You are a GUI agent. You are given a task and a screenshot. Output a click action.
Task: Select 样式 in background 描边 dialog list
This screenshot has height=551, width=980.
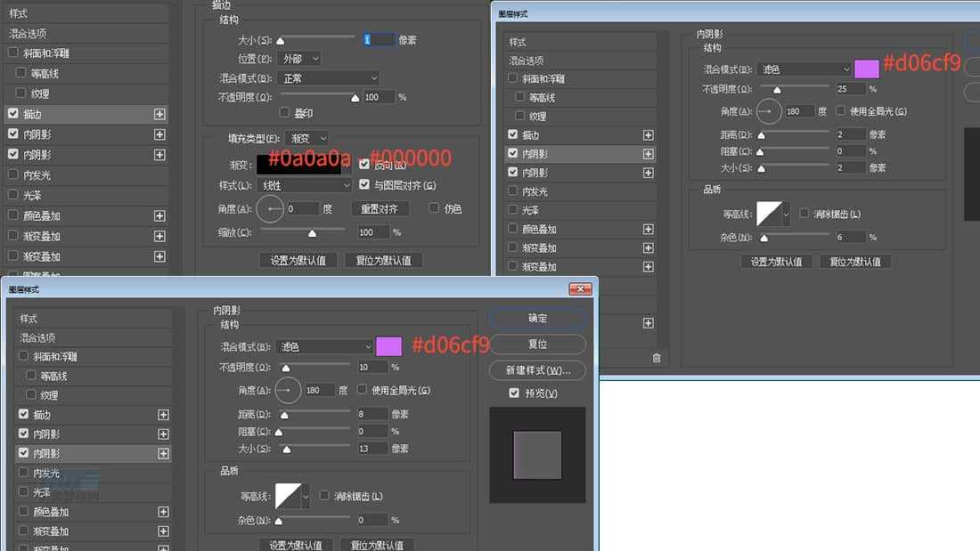tap(86, 13)
